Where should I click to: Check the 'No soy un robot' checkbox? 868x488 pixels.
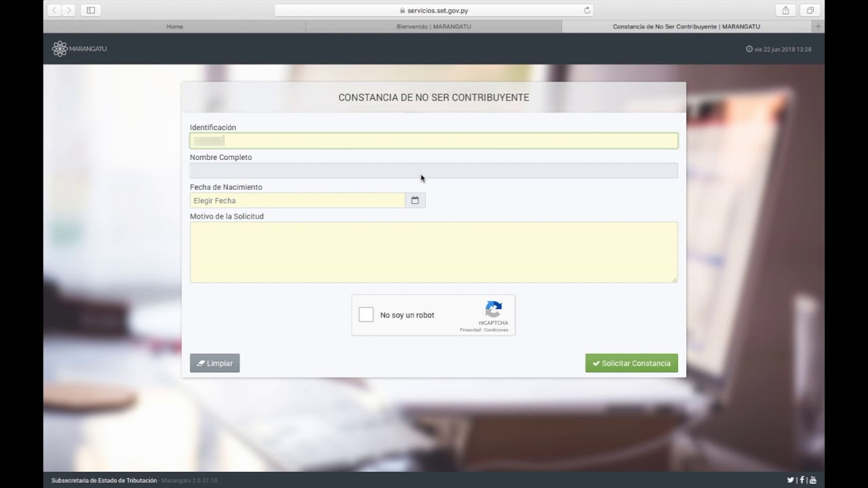point(366,314)
